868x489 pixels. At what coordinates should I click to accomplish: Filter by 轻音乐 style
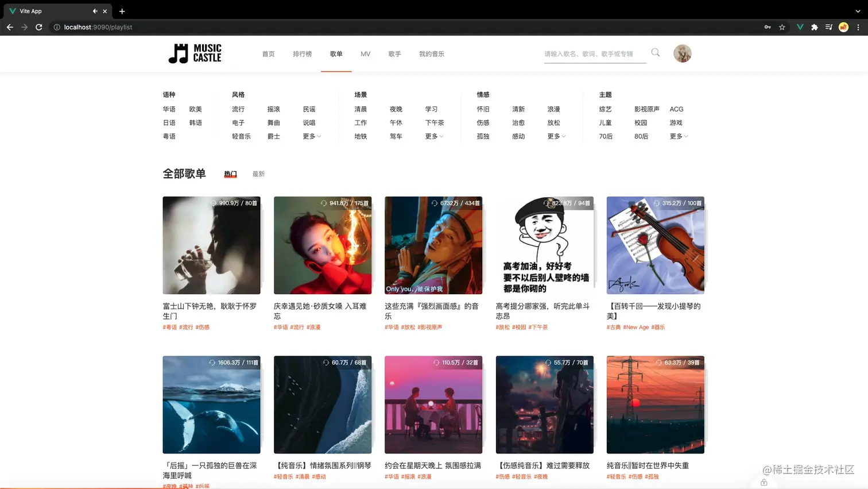pos(242,136)
